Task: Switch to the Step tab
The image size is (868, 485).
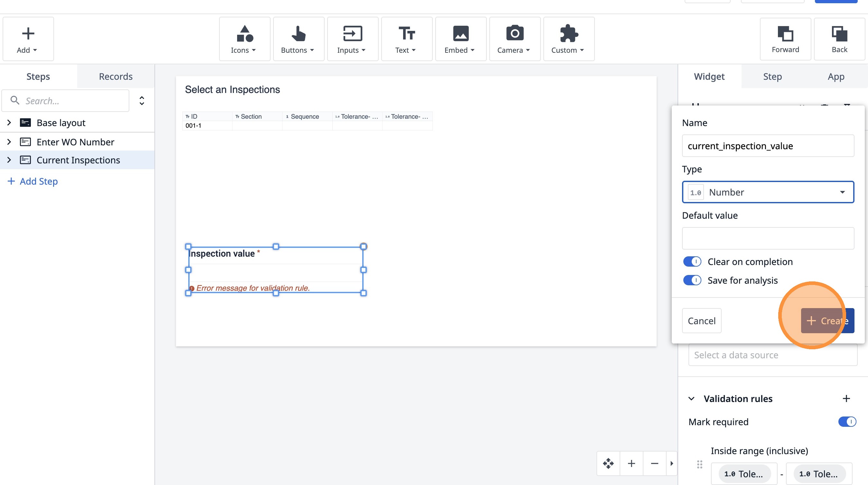Action: pyautogui.click(x=772, y=77)
